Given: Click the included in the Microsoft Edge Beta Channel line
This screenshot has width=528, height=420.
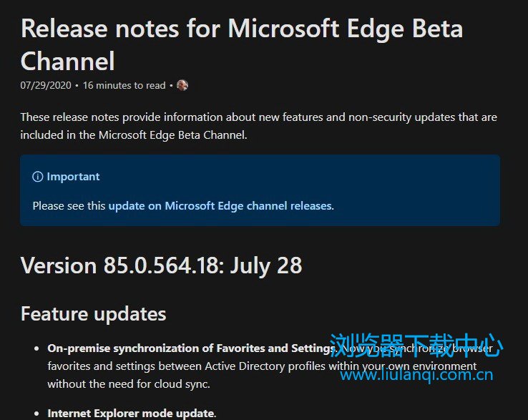Looking at the screenshot, I should [x=134, y=135].
